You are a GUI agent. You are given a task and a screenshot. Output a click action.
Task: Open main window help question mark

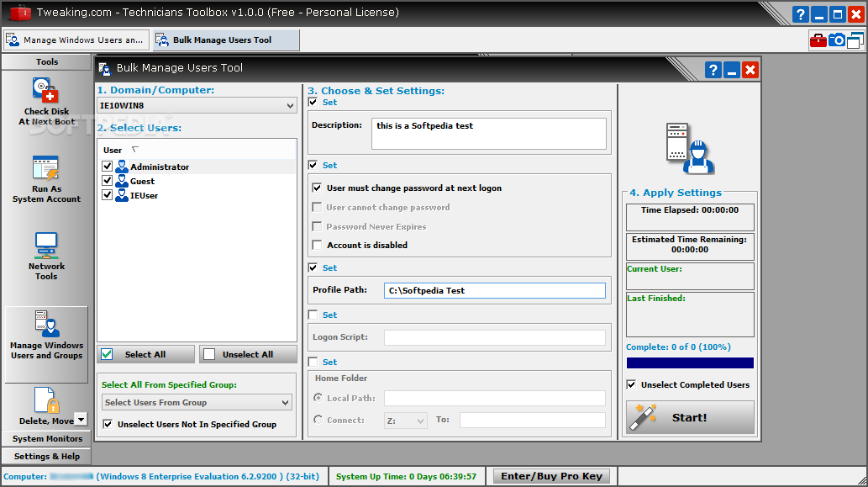(801, 14)
